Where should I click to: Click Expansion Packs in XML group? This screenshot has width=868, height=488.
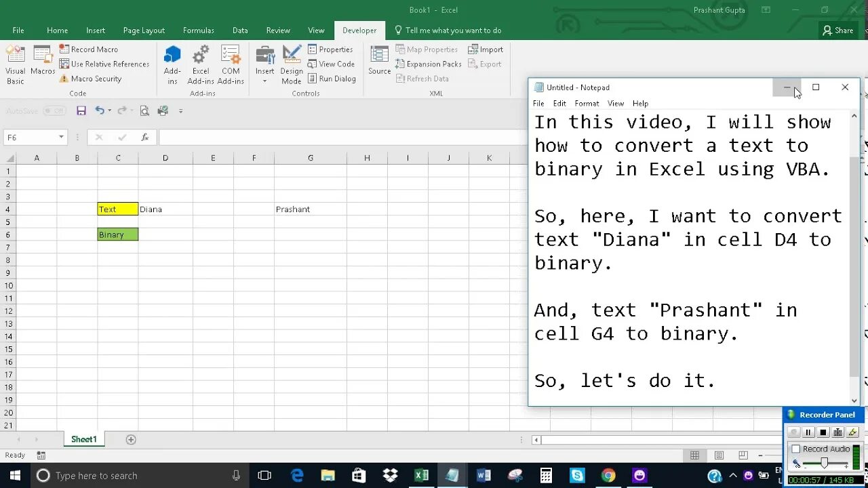[x=429, y=64]
